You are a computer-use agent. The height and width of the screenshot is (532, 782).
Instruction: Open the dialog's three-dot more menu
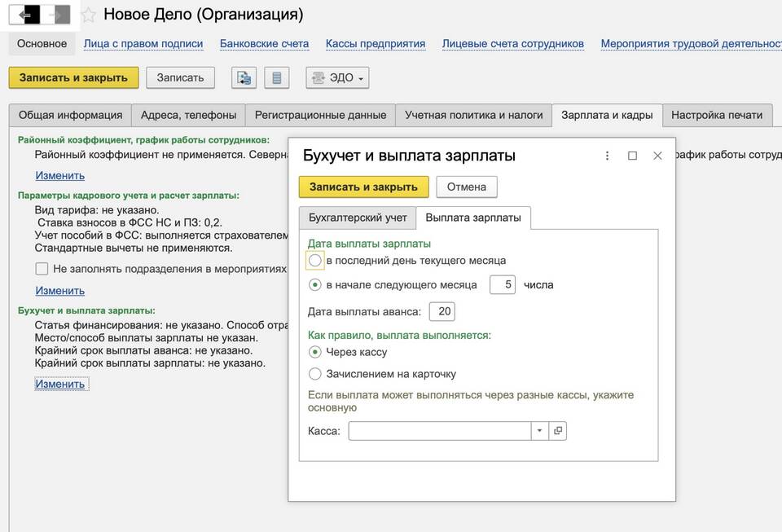point(607,156)
